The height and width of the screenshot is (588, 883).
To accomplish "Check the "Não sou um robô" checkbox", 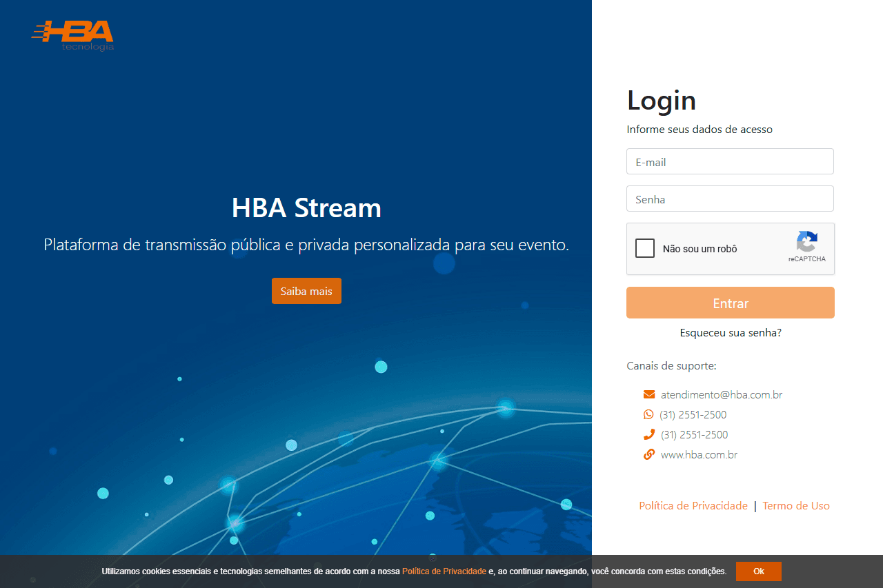I will pos(645,248).
